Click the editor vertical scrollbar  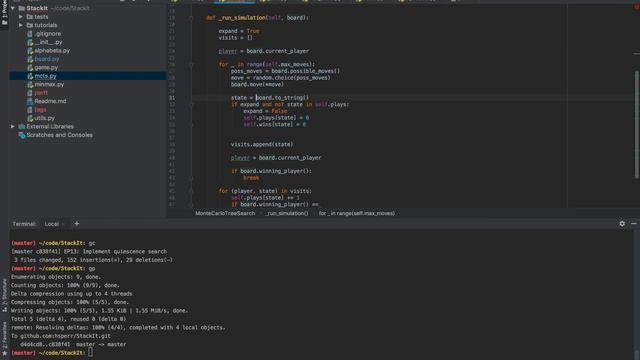tap(637, 124)
